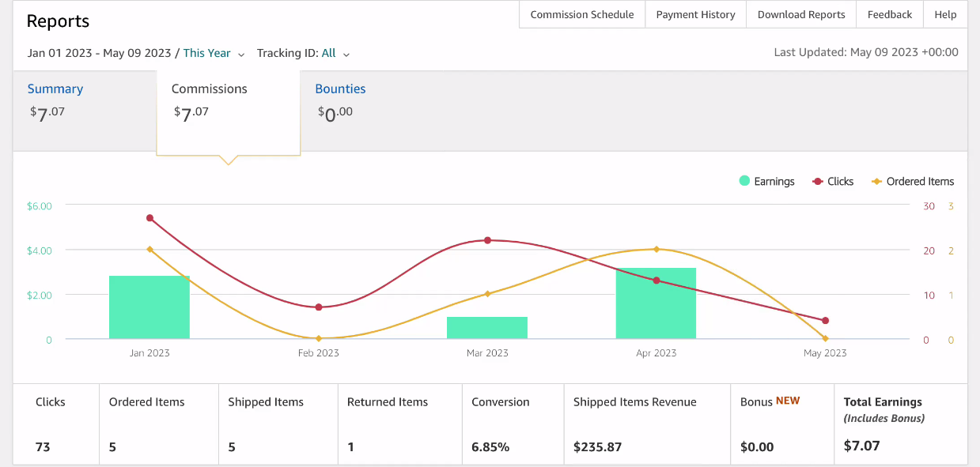Go to Payment History
Viewport: 980px width, 467px height.
tap(695, 14)
